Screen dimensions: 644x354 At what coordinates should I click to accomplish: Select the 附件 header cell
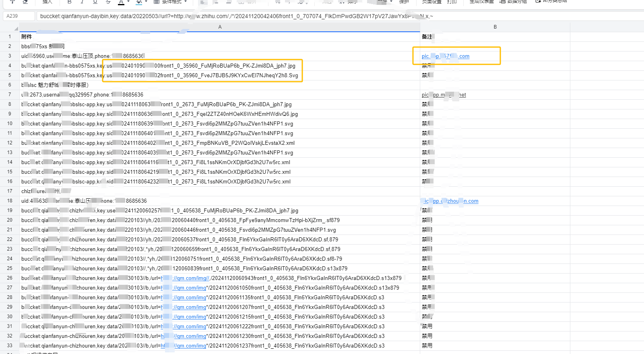click(x=220, y=37)
